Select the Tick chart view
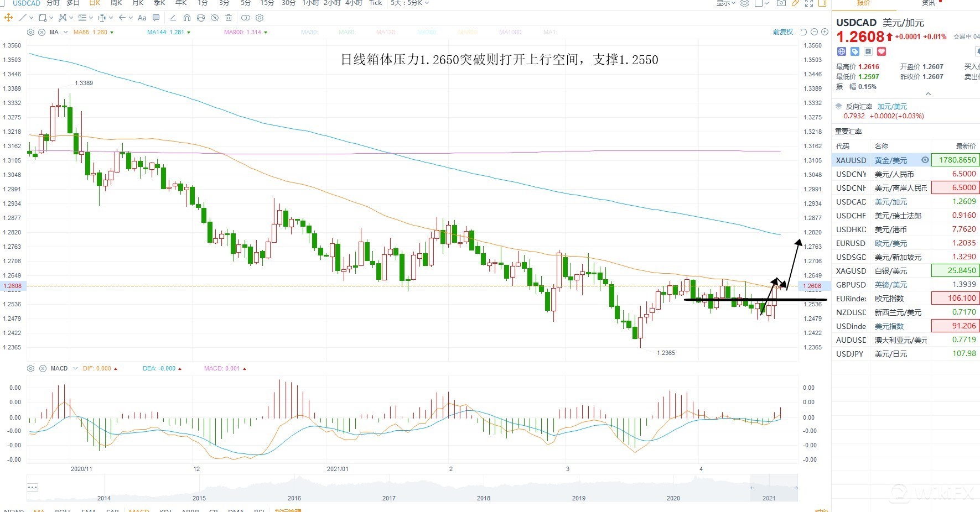 point(375,3)
